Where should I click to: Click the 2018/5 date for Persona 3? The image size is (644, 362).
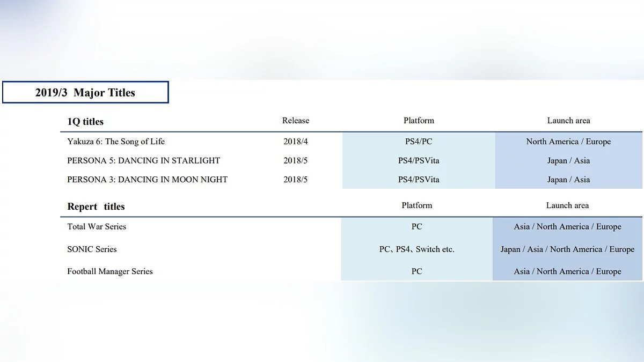pos(296,180)
